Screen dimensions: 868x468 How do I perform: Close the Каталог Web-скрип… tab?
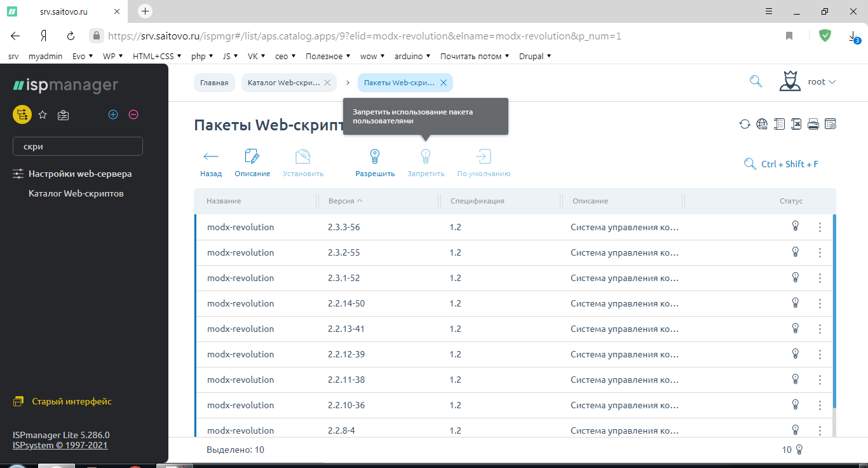point(327,83)
